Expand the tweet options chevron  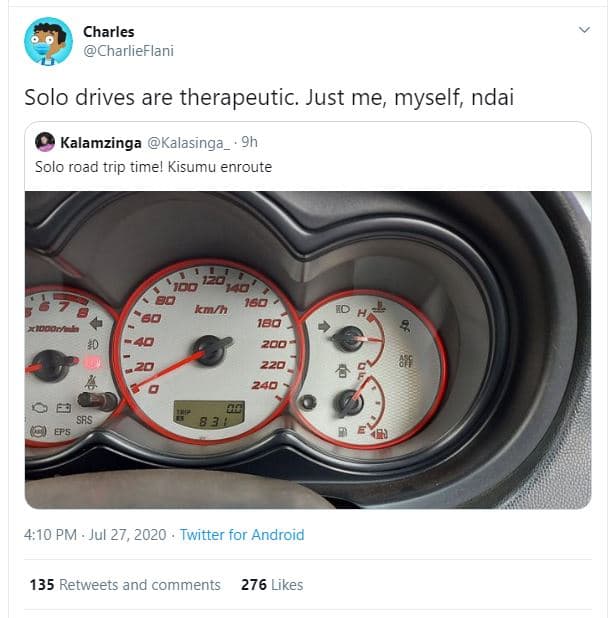pyautogui.click(x=584, y=30)
